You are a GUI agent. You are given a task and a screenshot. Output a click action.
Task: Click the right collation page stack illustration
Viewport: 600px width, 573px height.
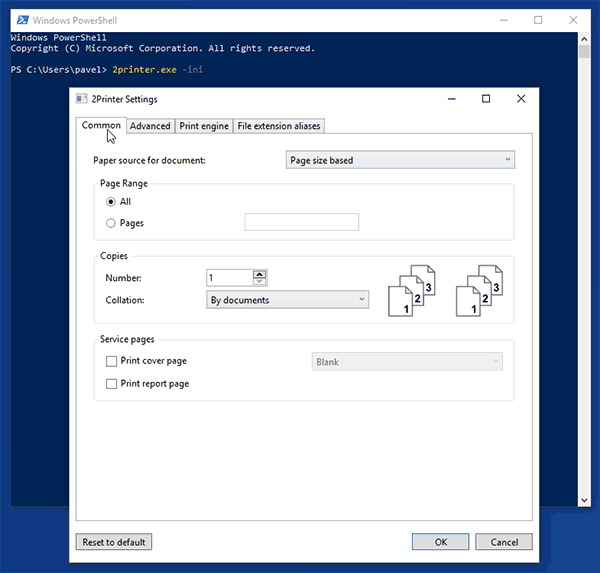pos(479,291)
